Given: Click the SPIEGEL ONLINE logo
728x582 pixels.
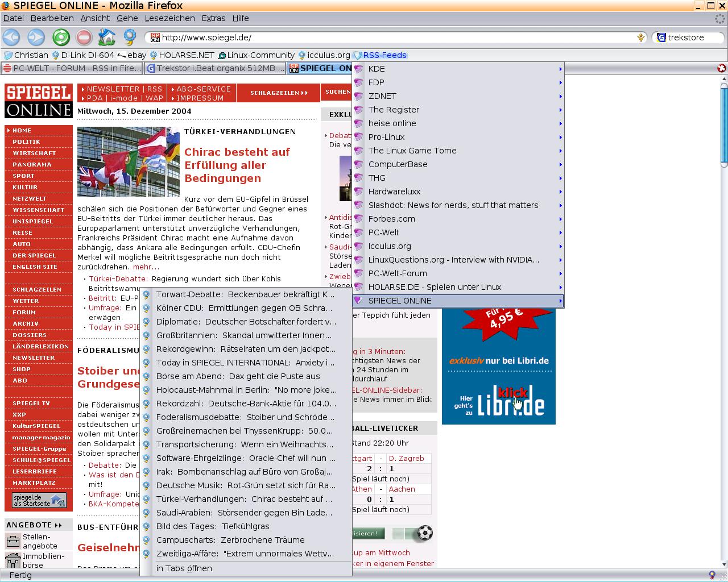Looking at the screenshot, I should [39, 101].
